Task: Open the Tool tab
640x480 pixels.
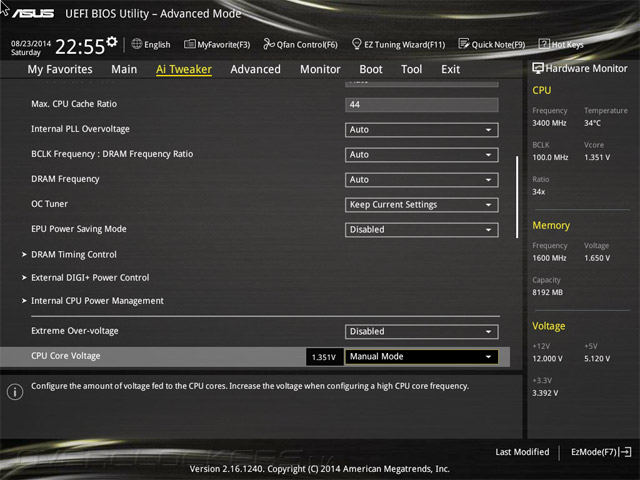Action: (411, 69)
